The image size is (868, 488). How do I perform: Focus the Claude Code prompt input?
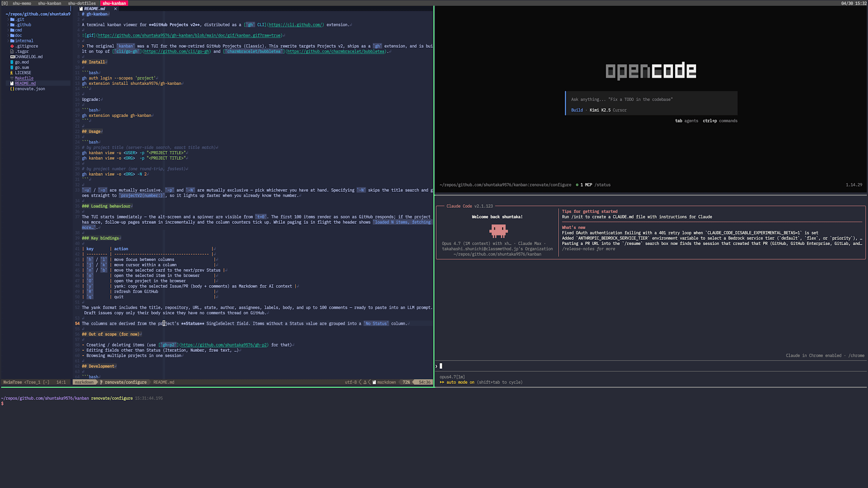click(x=651, y=366)
